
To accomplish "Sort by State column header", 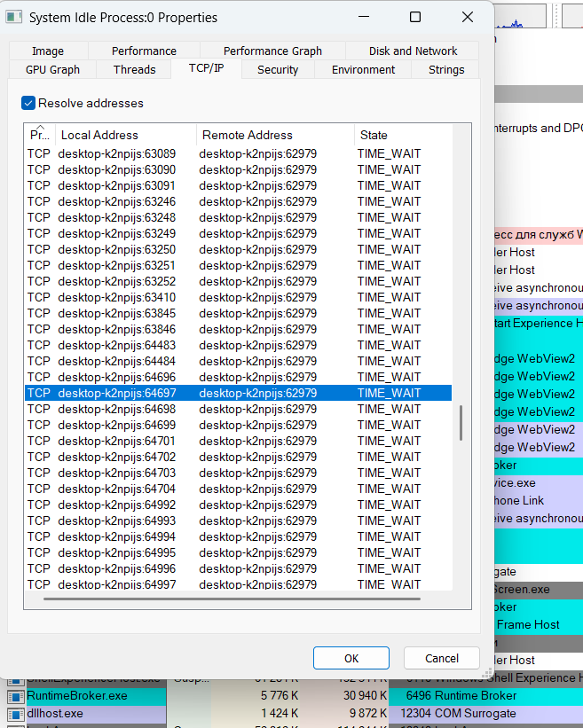I will pyautogui.click(x=403, y=135).
